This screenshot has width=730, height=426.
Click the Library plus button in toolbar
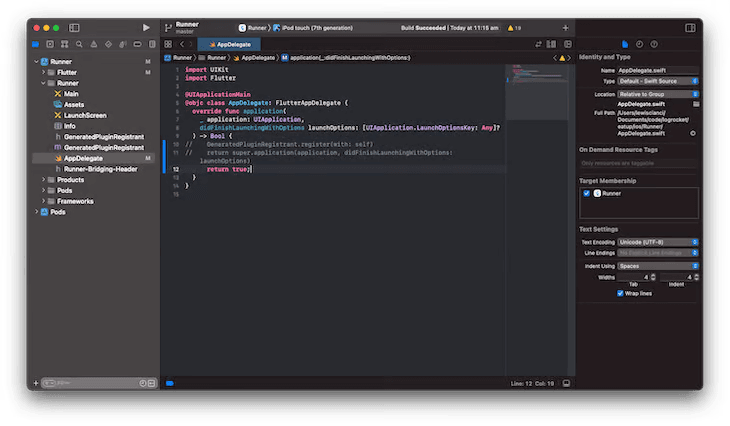pyautogui.click(x=565, y=28)
